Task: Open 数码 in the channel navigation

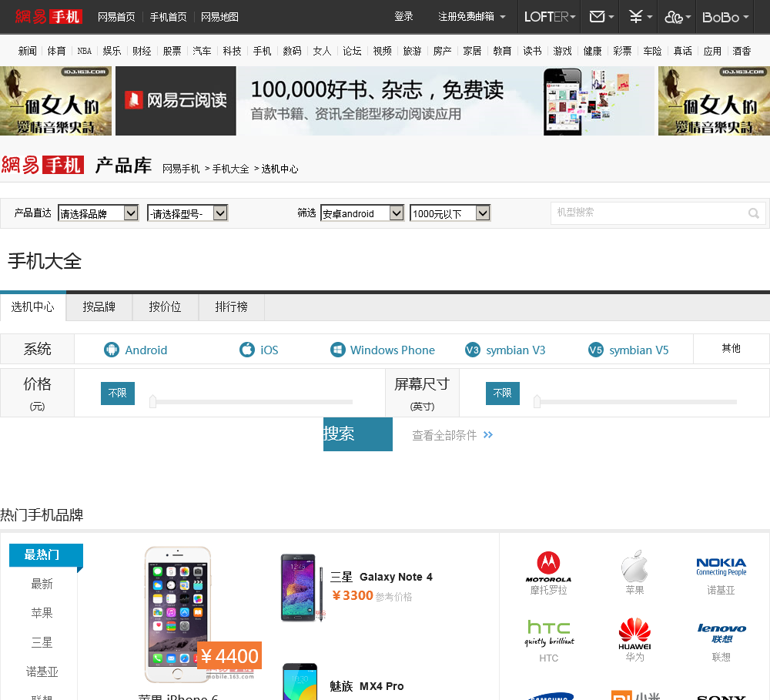Action: (x=292, y=51)
